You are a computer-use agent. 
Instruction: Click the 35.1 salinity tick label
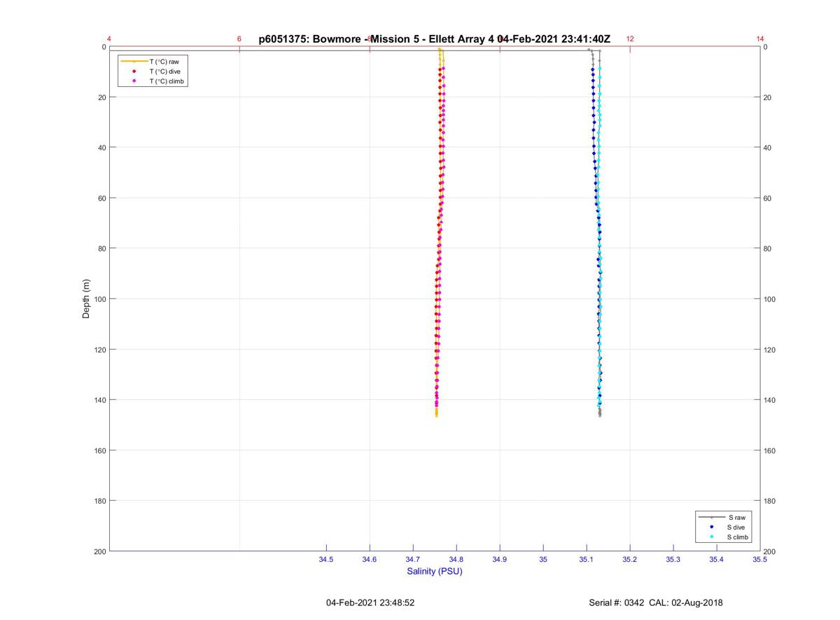click(x=587, y=560)
